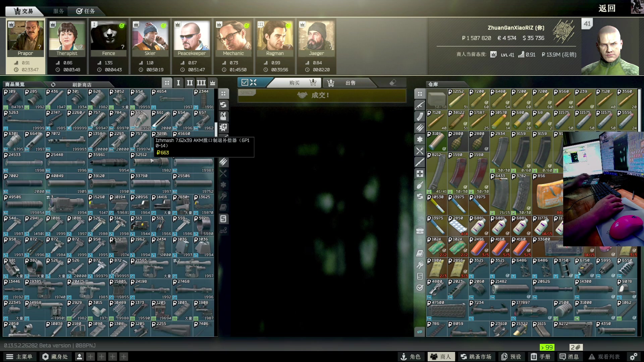Show all stash items grid icon
Viewport: 644px width, 362px height.
click(x=420, y=94)
